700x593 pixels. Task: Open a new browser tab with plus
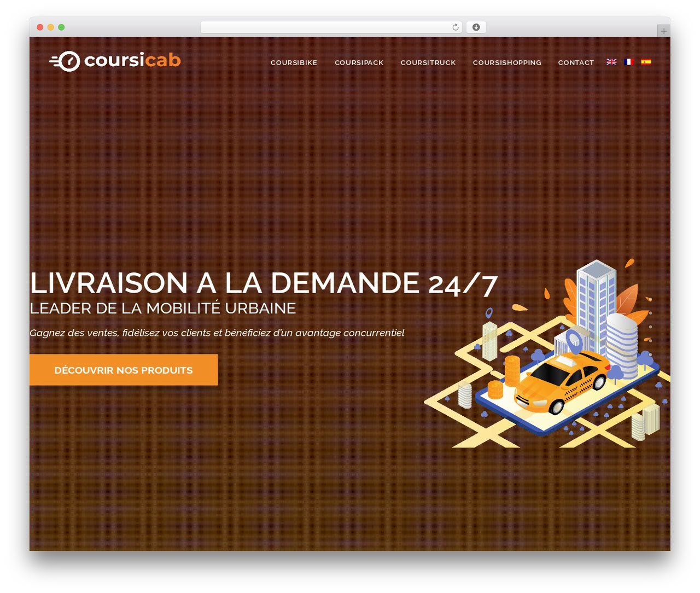pyautogui.click(x=663, y=31)
